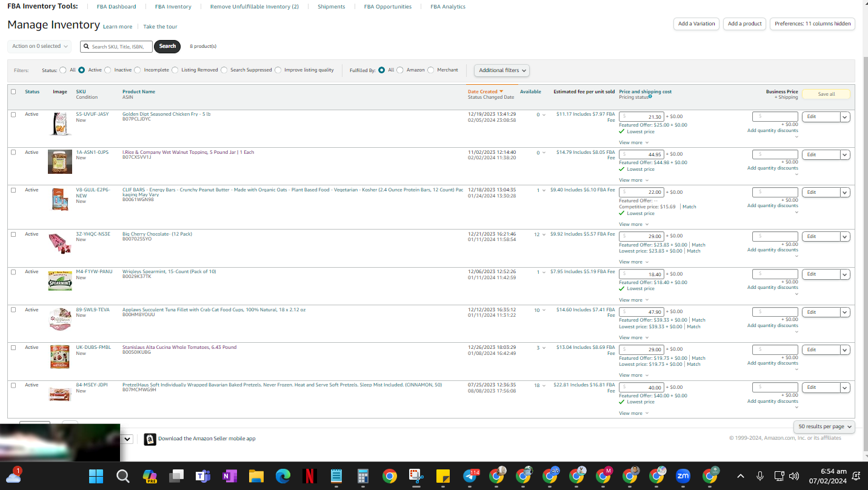
Task: Click the microphone tray icon
Action: [x=760, y=476]
